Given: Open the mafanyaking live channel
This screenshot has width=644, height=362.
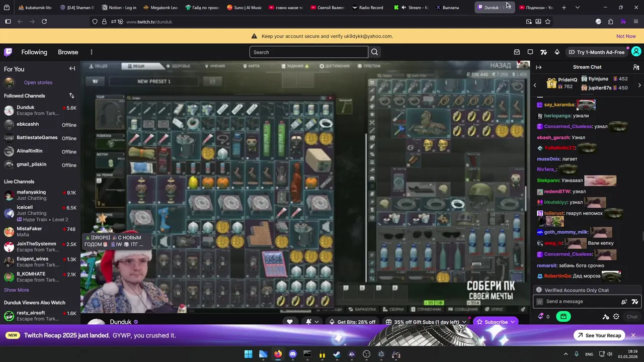Looking at the screenshot, I should point(40,195).
